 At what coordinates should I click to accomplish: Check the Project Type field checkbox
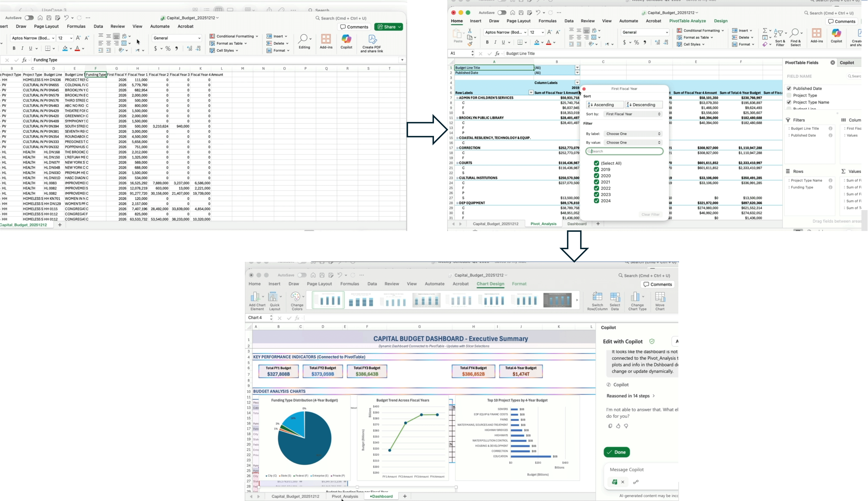[789, 95]
